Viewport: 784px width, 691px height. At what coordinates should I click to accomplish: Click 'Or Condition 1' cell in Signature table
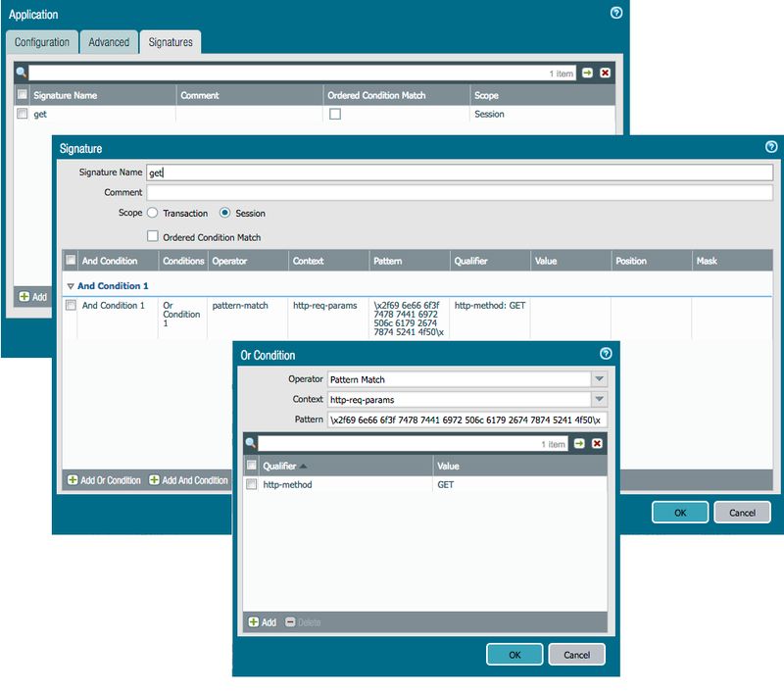coord(181,314)
